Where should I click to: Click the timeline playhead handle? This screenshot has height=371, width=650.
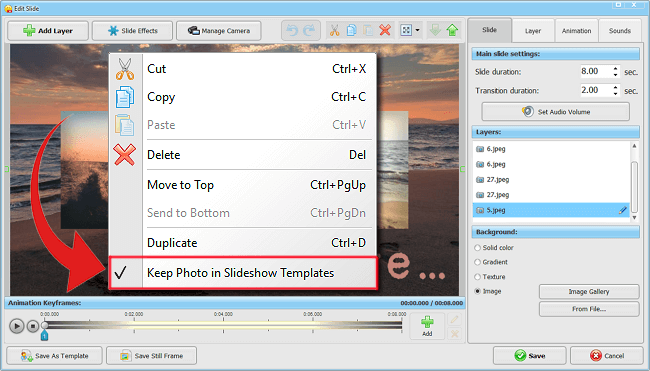point(44,325)
